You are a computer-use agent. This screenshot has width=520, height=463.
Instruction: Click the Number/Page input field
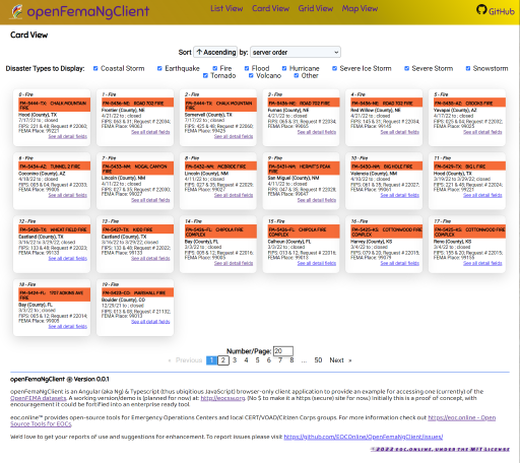coord(283,351)
